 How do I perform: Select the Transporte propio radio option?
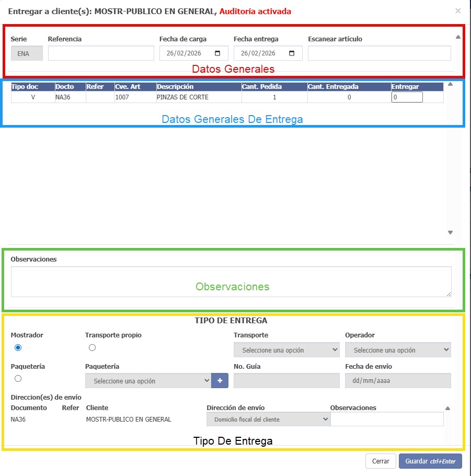[93, 348]
